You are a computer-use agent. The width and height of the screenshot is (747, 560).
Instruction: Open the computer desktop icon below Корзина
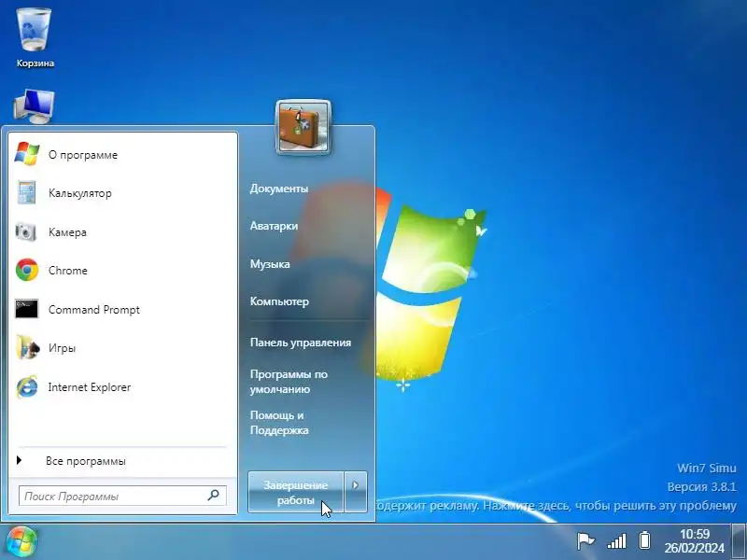coord(34,106)
